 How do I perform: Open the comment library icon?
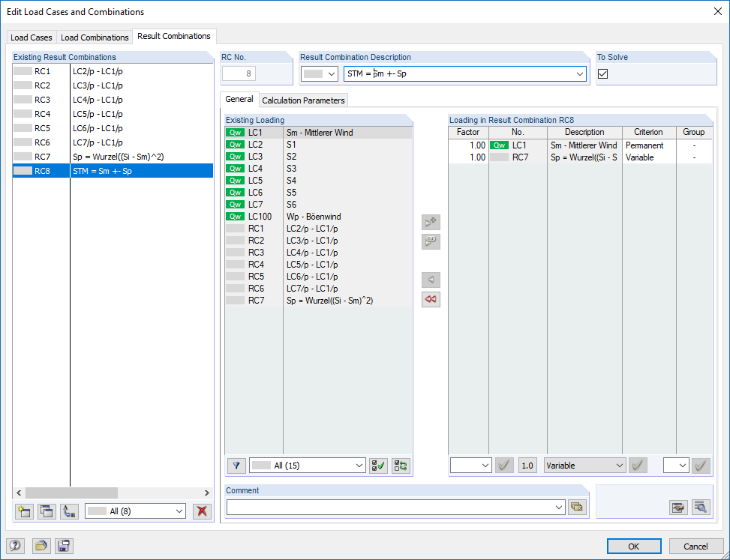click(x=577, y=507)
